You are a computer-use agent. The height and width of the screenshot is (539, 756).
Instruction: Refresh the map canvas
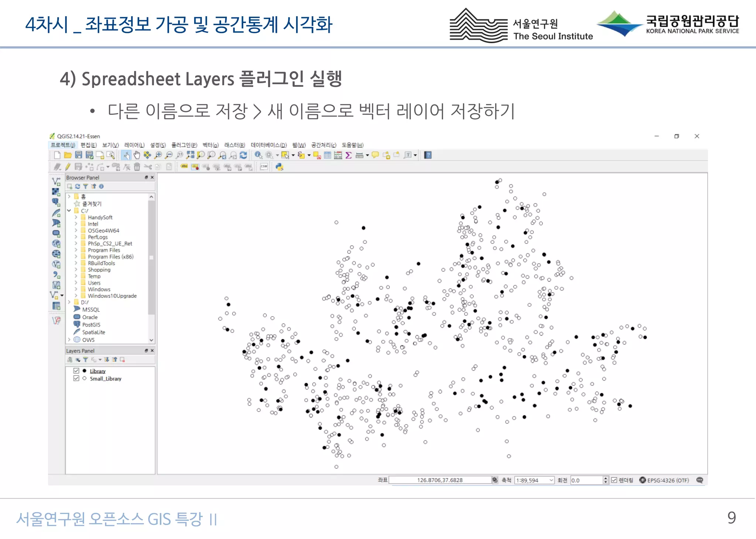click(x=243, y=155)
